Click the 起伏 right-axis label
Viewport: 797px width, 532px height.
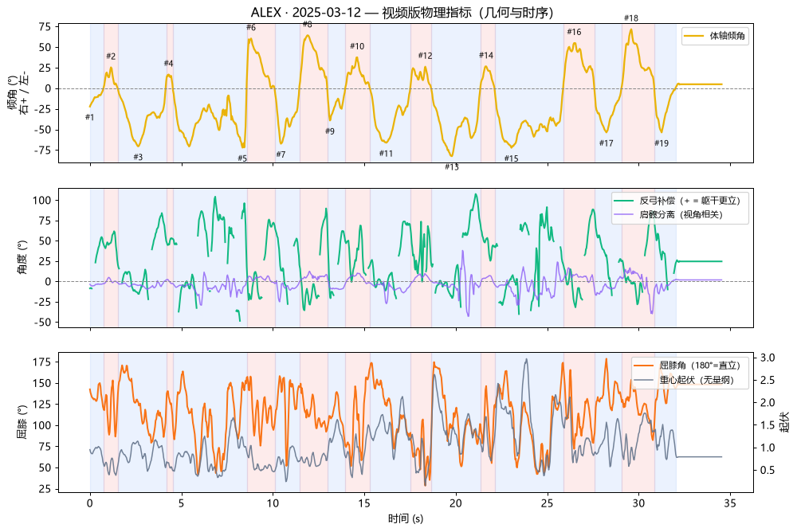click(x=784, y=422)
